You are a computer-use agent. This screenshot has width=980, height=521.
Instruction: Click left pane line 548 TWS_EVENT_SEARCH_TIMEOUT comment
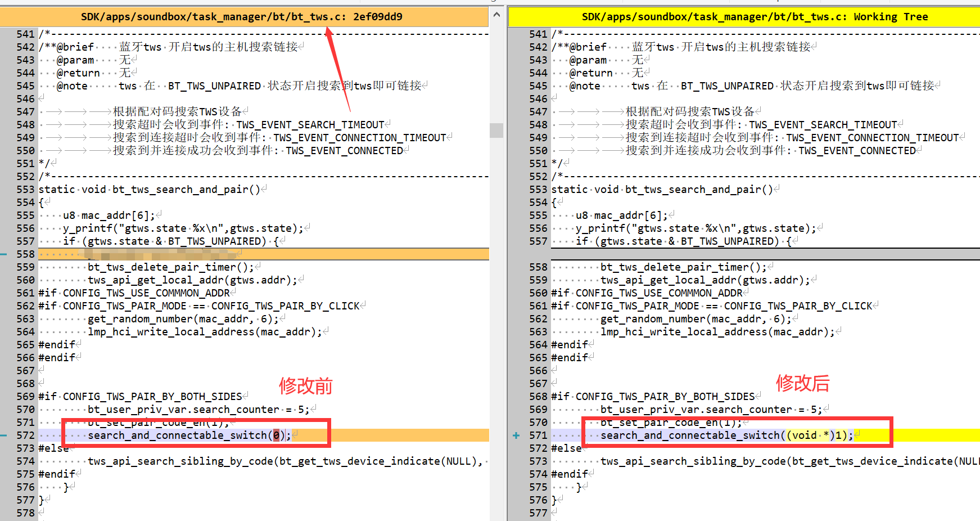coord(249,124)
